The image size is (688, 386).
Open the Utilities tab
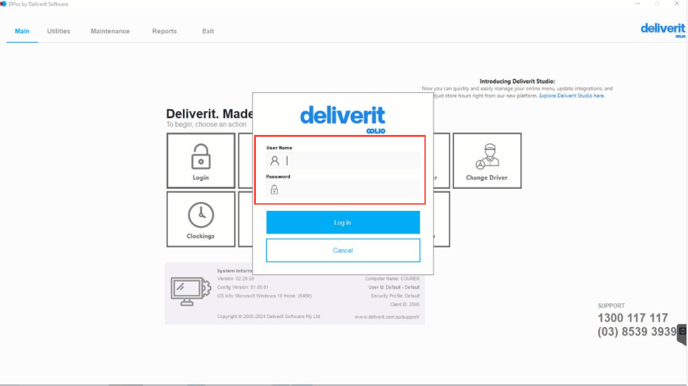tap(58, 31)
